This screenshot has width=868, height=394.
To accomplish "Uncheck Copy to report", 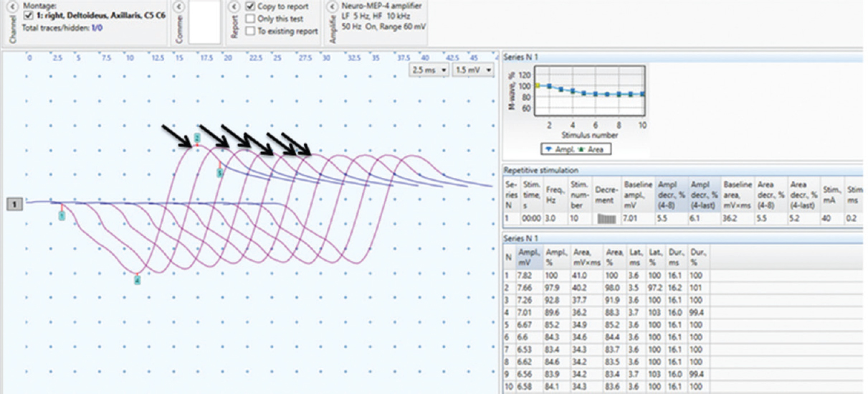I will [x=250, y=6].
